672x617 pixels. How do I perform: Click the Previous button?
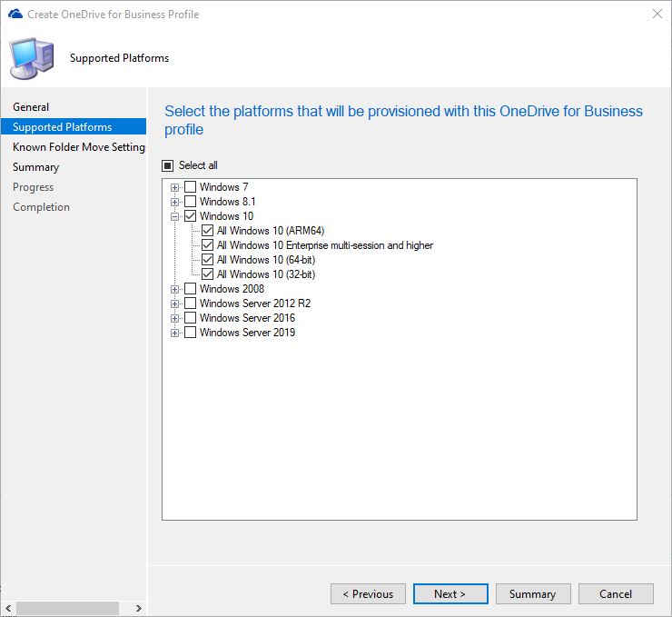(368, 594)
